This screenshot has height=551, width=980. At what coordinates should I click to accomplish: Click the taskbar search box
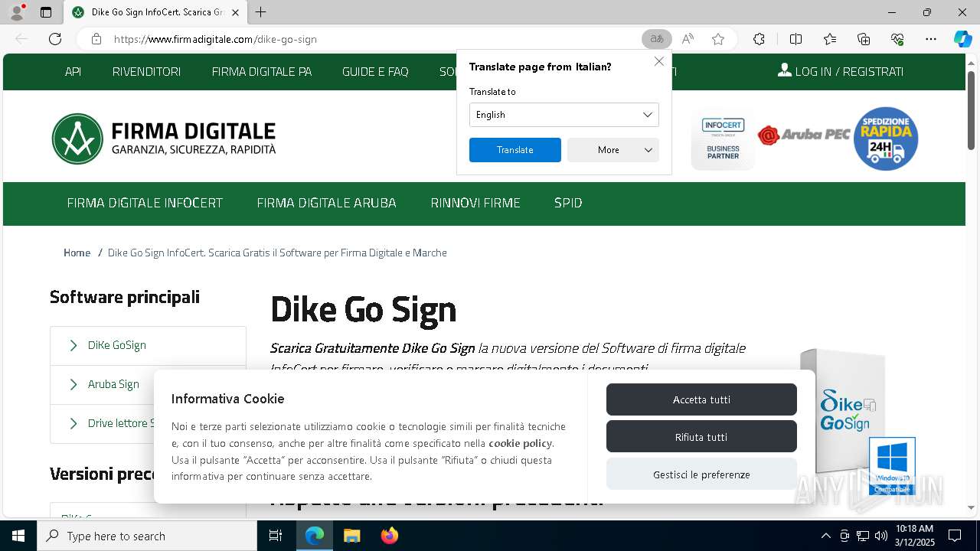(x=147, y=536)
